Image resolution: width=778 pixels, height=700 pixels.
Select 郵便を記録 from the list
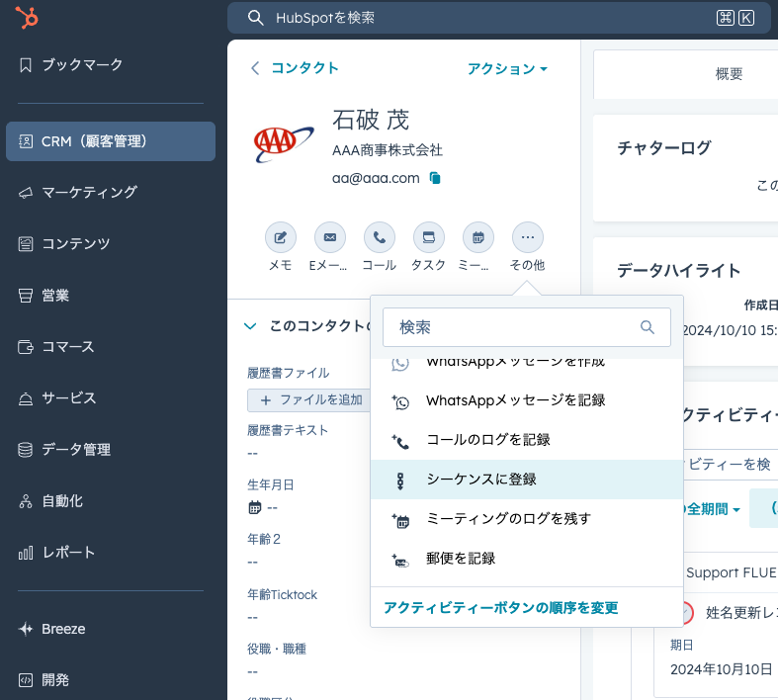460,559
